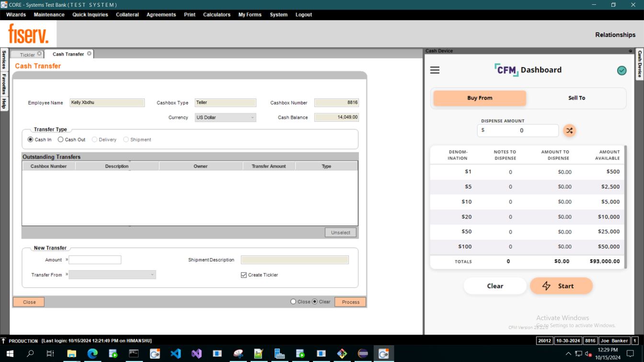Pin the Cash Device panel
Viewport: 644px width, 362px height.
click(x=631, y=51)
